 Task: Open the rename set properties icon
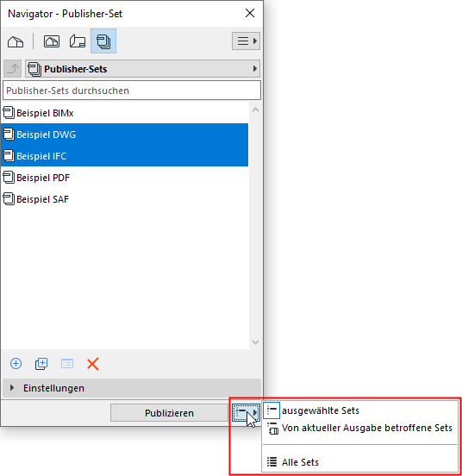(x=67, y=364)
